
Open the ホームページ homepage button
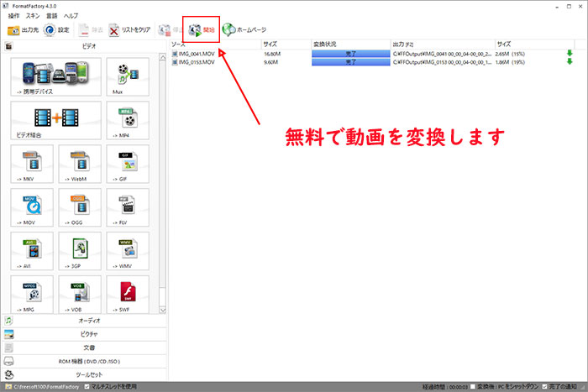pyautogui.click(x=244, y=30)
